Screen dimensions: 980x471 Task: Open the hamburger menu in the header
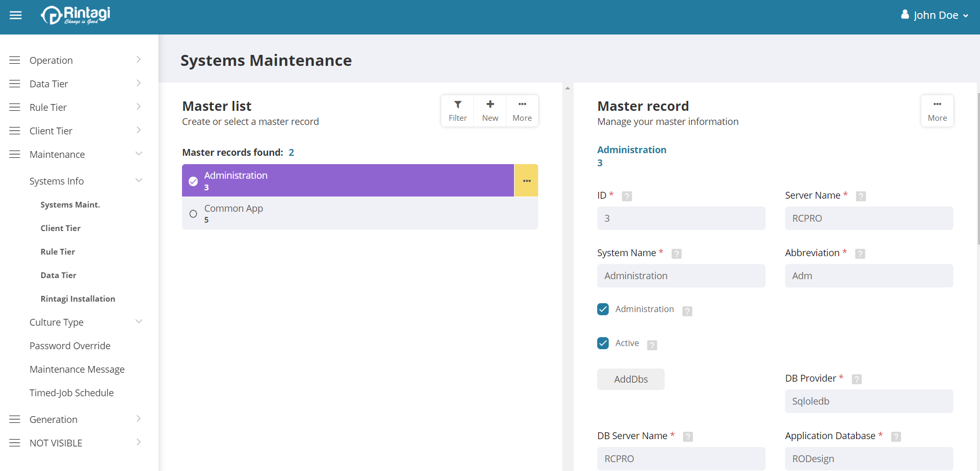pyautogui.click(x=16, y=15)
